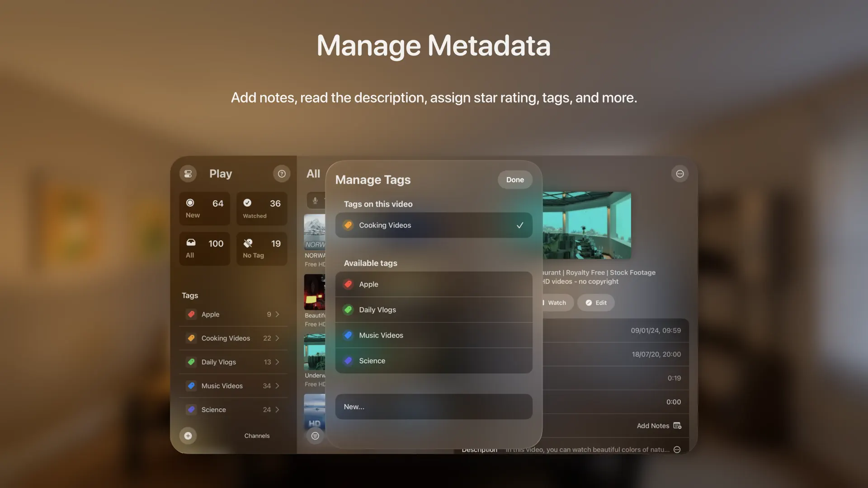Viewport: 868px width, 488px height.
Task: Click the green color swatch on Daily Vlogs
Action: [348, 310]
